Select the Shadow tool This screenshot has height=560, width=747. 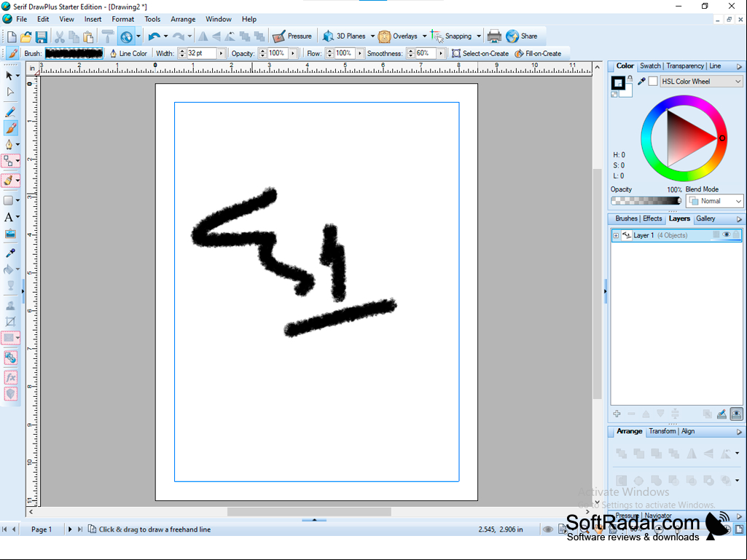tap(10, 305)
